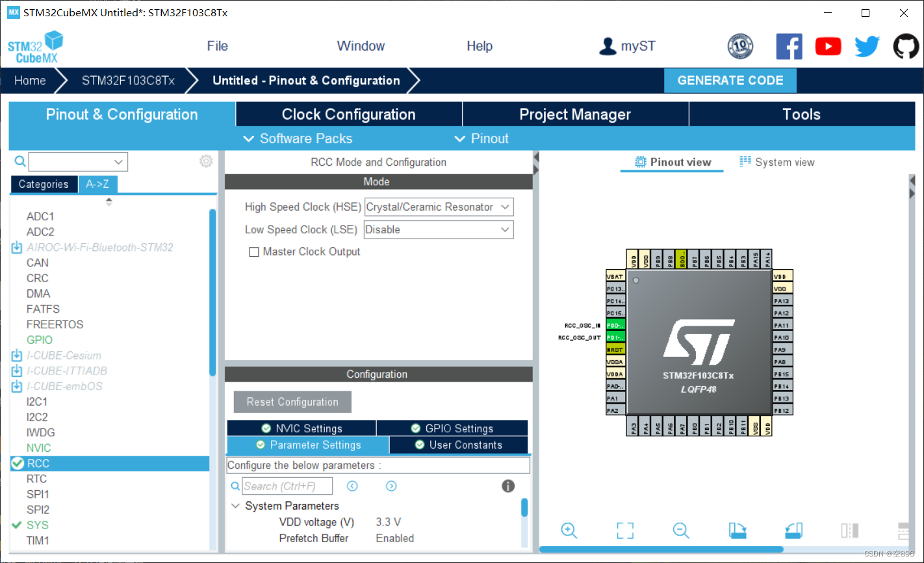Click the download icon beside I-CUBE-Cesium
Viewport: 924px width, 563px height.
[x=17, y=355]
